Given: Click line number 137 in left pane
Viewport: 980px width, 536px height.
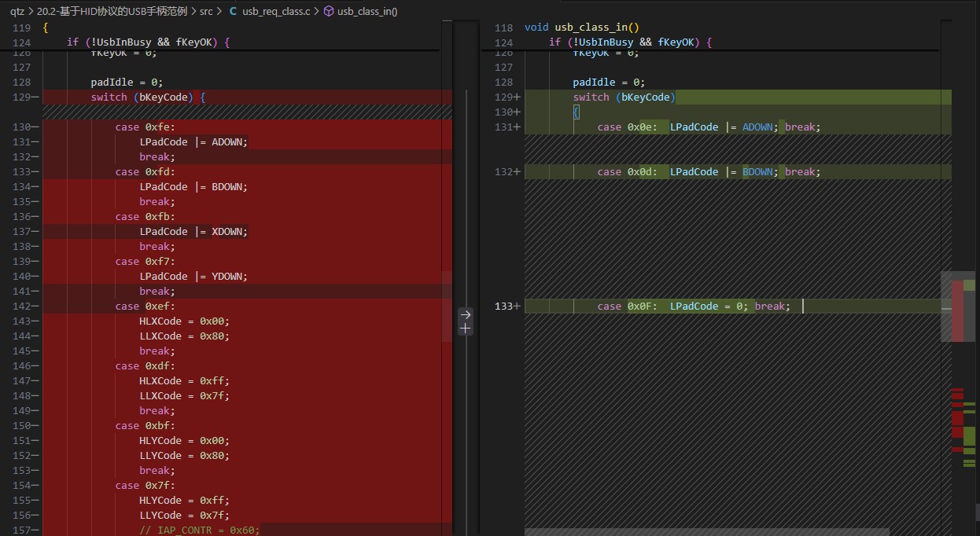Looking at the screenshot, I should click(21, 232).
